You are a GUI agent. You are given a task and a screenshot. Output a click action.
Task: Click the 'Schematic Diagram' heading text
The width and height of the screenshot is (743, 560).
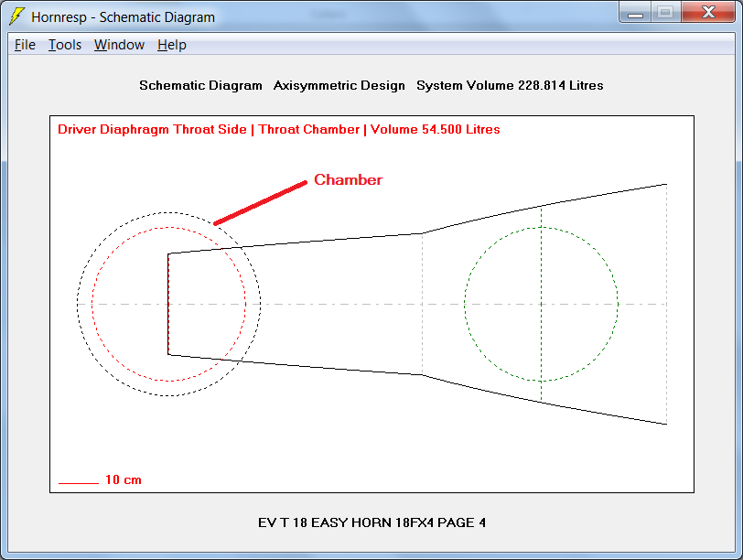(x=200, y=85)
